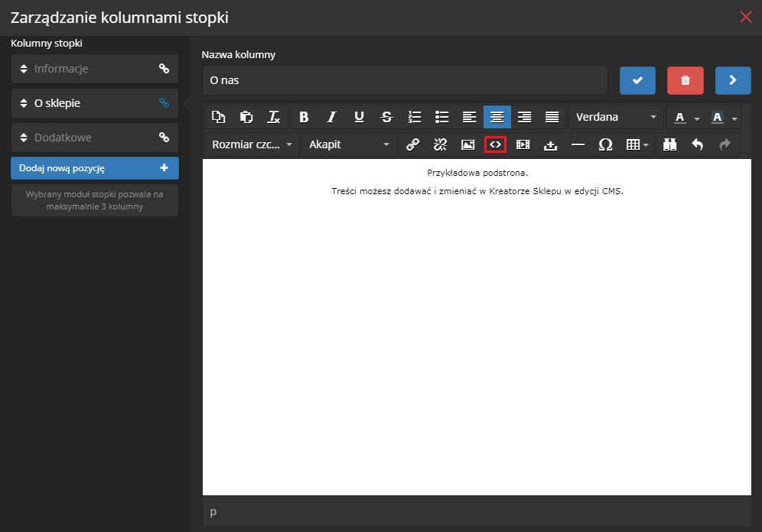
Task: Apply background color with the highlighted A icon
Action: click(x=718, y=117)
